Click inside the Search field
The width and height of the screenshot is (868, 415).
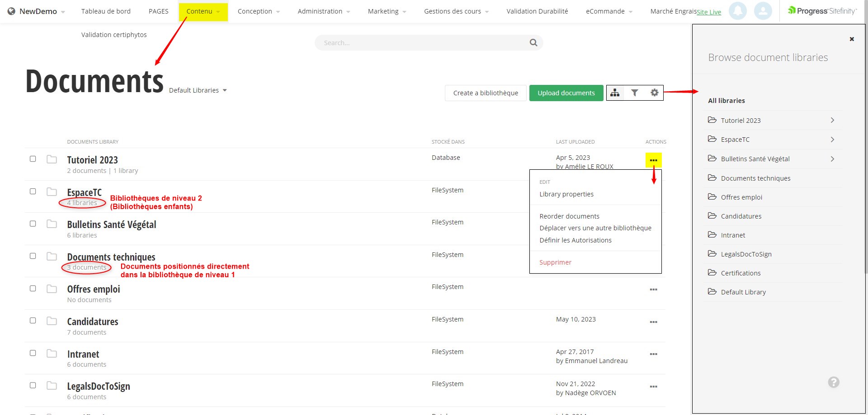click(420, 43)
